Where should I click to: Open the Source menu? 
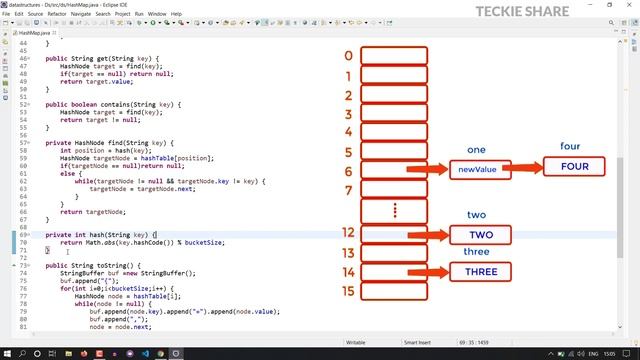coord(35,14)
